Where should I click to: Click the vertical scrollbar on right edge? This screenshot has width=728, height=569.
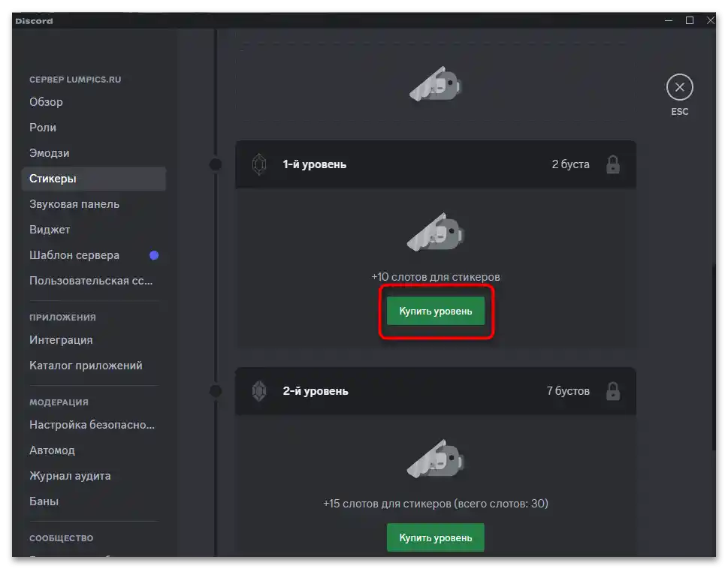click(713, 356)
